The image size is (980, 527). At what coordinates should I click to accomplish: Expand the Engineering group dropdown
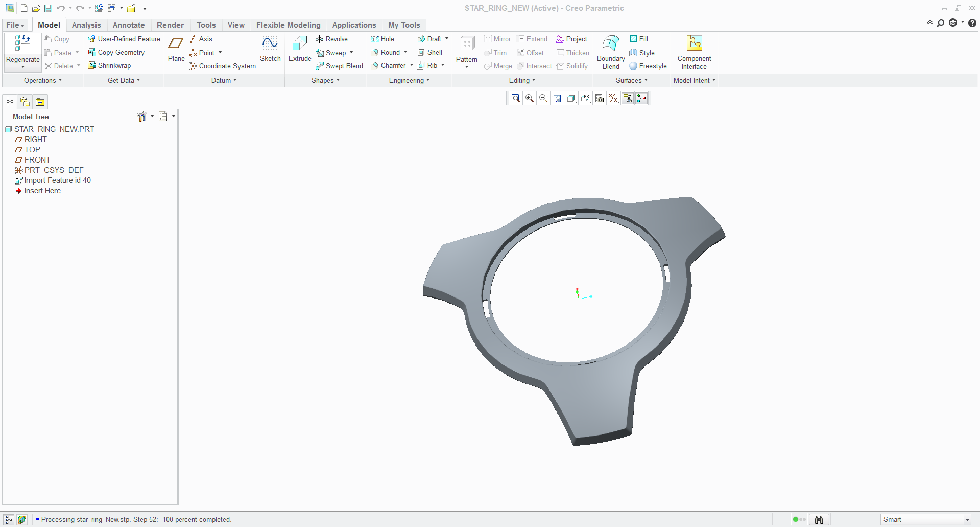coord(410,80)
